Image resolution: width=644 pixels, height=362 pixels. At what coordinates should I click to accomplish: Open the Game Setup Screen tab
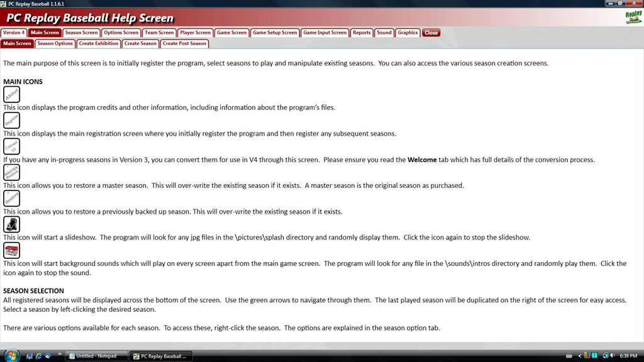275,33
